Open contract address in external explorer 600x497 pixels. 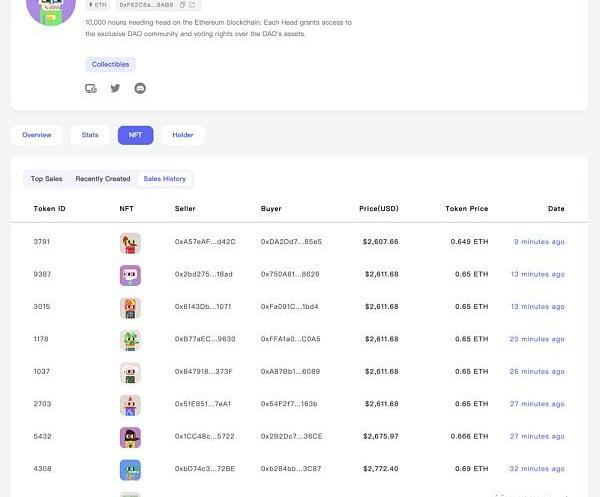(x=193, y=5)
